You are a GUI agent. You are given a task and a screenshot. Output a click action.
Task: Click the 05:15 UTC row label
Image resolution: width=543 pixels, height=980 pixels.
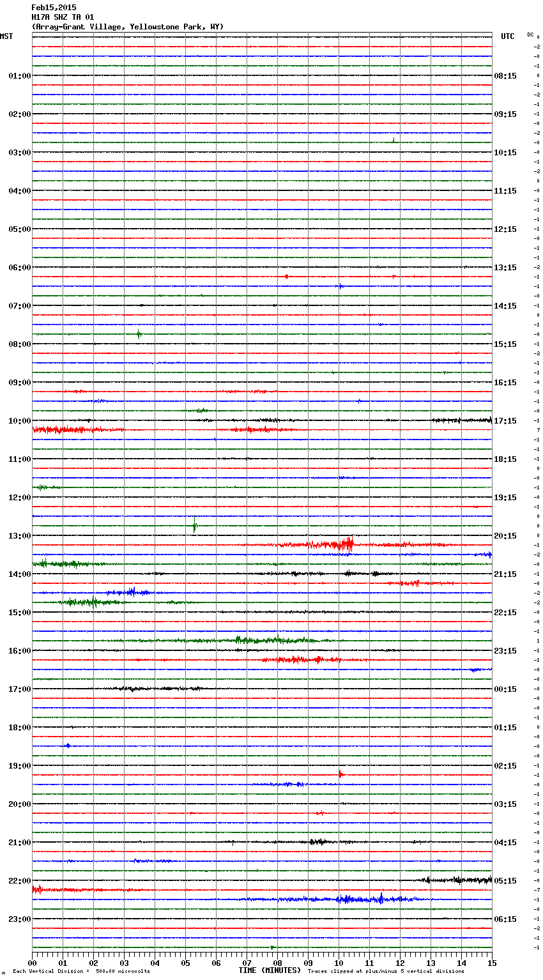pos(505,881)
